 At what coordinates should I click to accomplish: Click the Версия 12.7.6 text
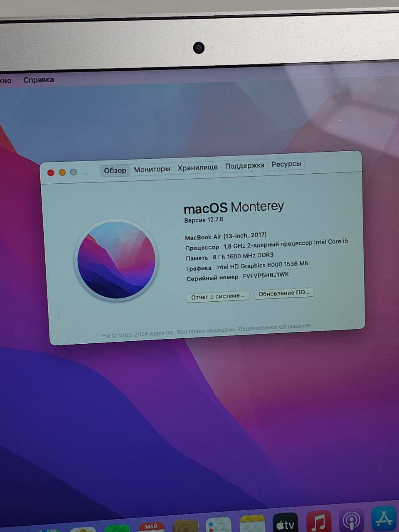(204, 219)
